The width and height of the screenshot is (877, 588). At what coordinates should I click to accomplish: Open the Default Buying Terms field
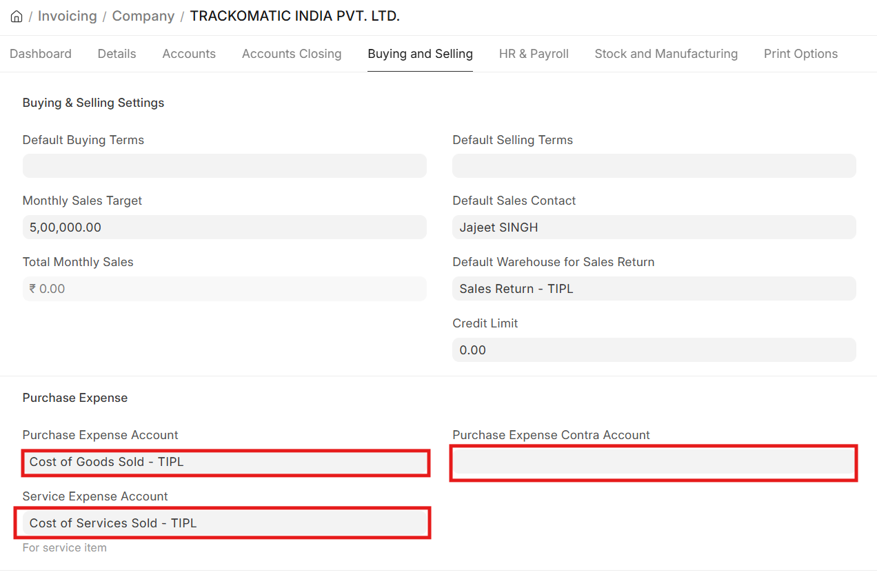point(224,166)
